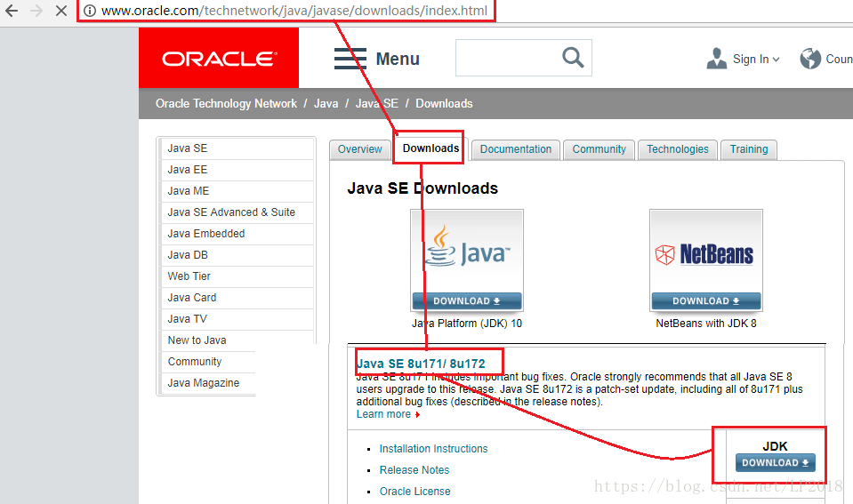Select New to Java in the sidebar
Viewport: 853px width, 504px height.
coord(237,340)
